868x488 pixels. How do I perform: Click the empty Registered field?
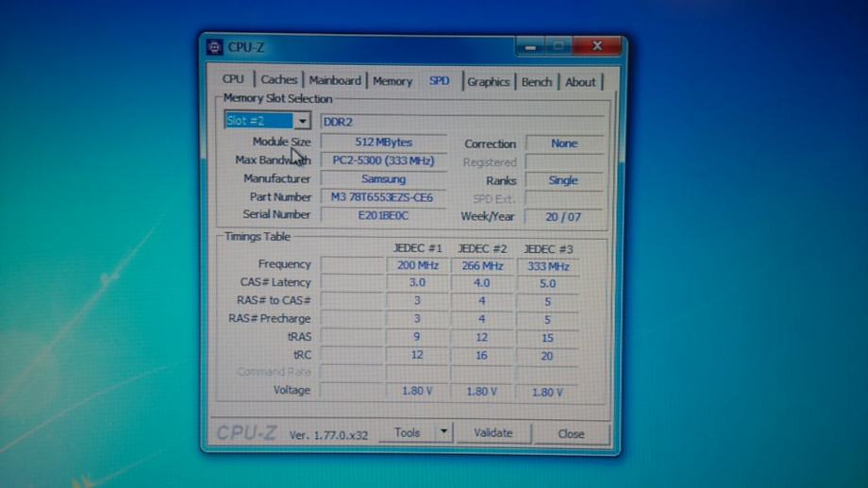[564, 162]
